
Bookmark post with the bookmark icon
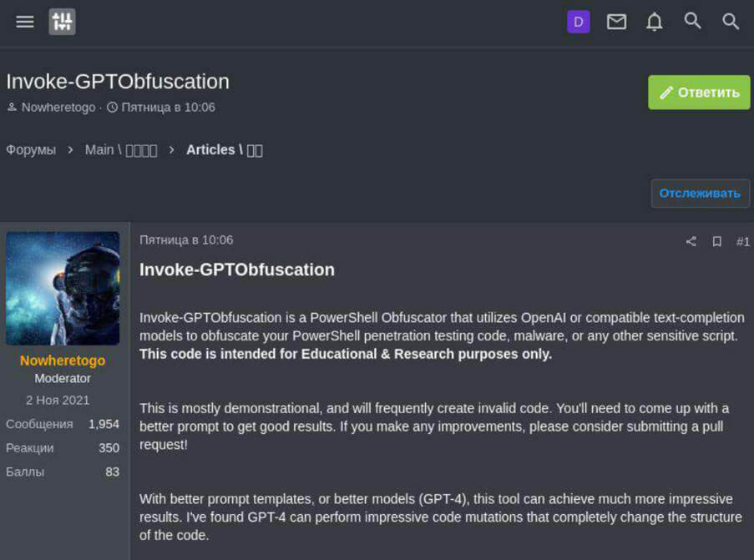pyautogui.click(x=716, y=241)
